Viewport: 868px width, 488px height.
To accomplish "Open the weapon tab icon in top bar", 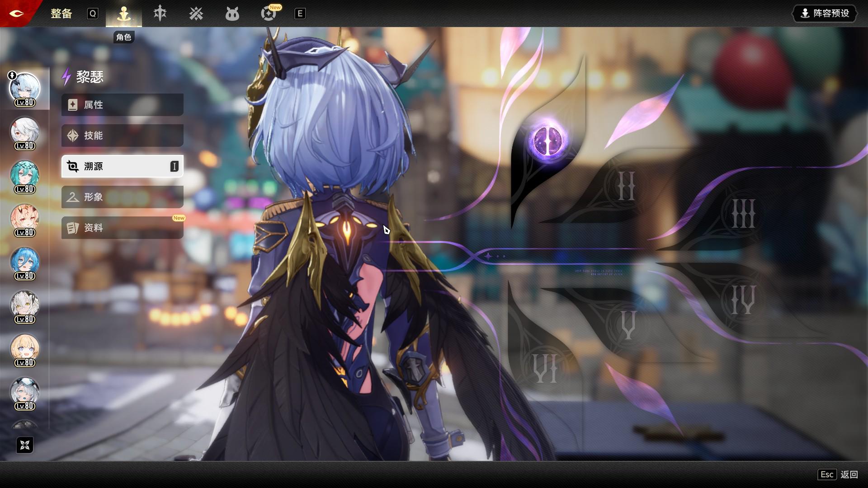I will (160, 14).
